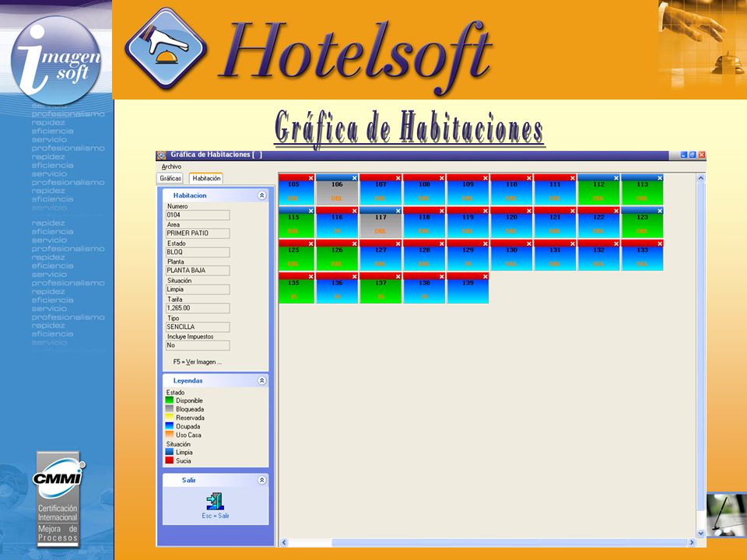Click the X icon on room 138's header
747x560 pixels.
pyautogui.click(x=442, y=276)
